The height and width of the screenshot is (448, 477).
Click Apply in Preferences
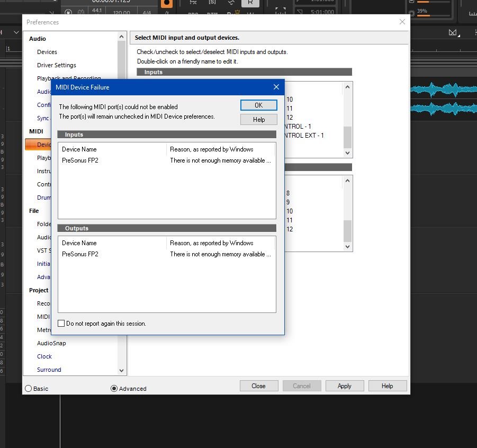[344, 386]
